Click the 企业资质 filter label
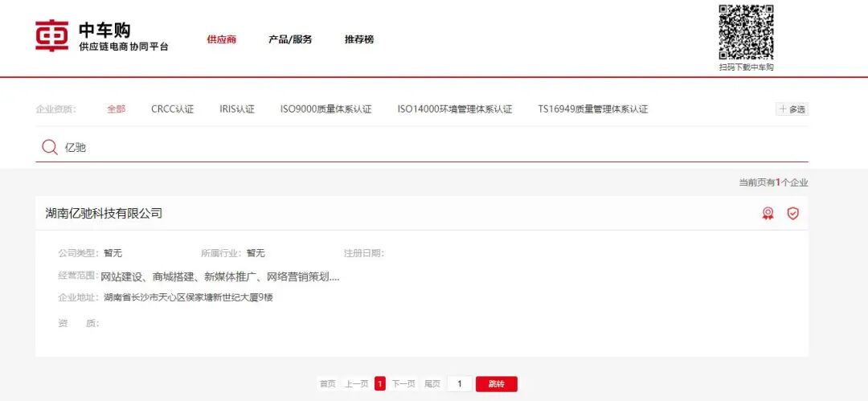 (55, 109)
